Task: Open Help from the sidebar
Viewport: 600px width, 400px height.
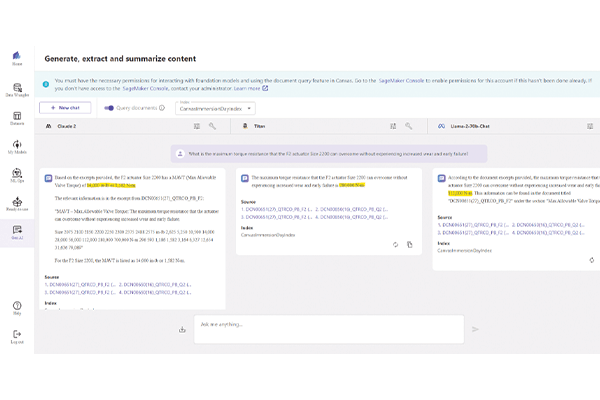Action: click(x=17, y=308)
